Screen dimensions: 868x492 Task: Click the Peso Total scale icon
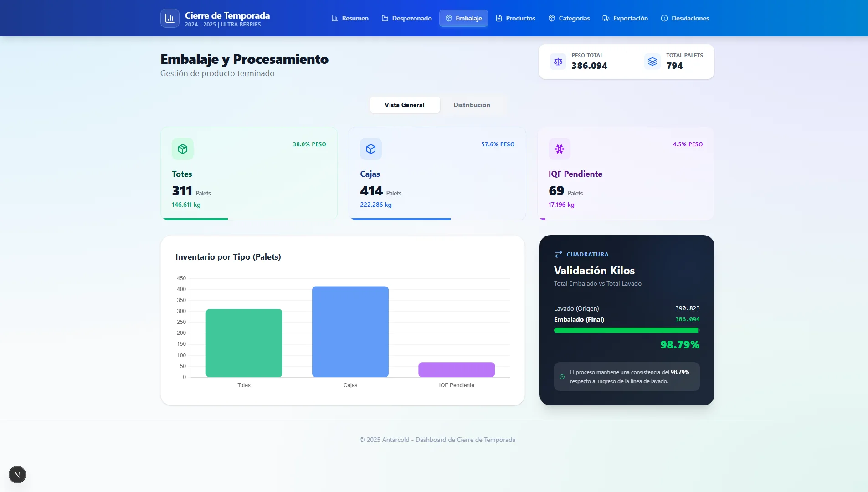coord(558,61)
